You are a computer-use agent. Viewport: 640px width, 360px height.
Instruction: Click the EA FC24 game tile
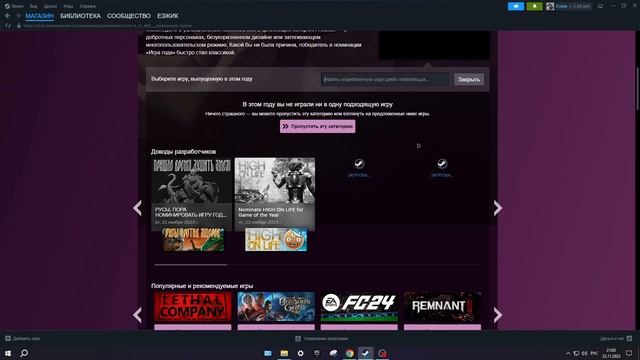click(359, 307)
